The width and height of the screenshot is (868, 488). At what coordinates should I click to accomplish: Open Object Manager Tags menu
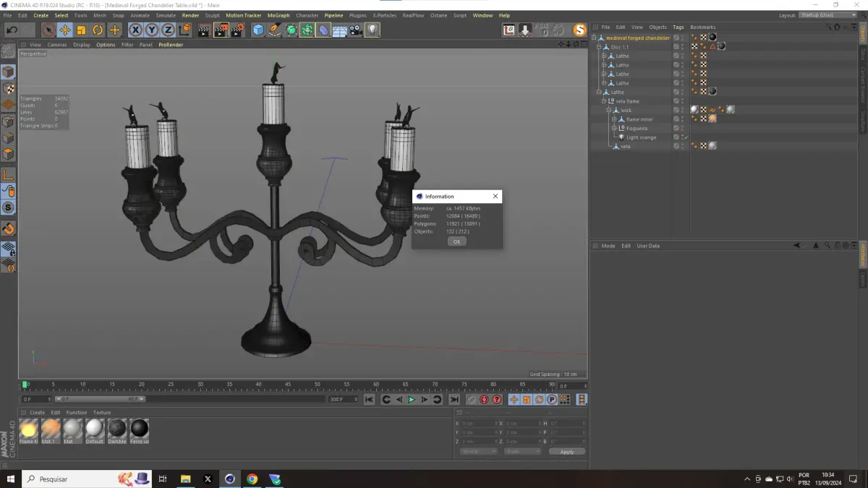click(x=678, y=27)
